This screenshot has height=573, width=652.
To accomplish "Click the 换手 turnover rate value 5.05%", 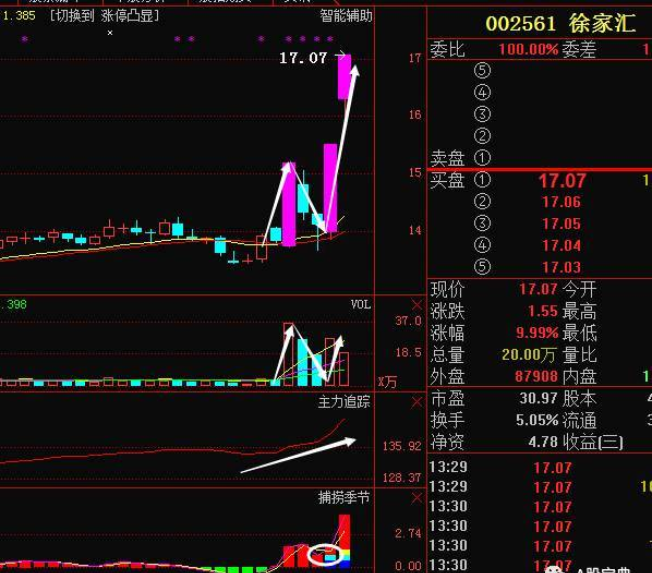I will (x=535, y=420).
